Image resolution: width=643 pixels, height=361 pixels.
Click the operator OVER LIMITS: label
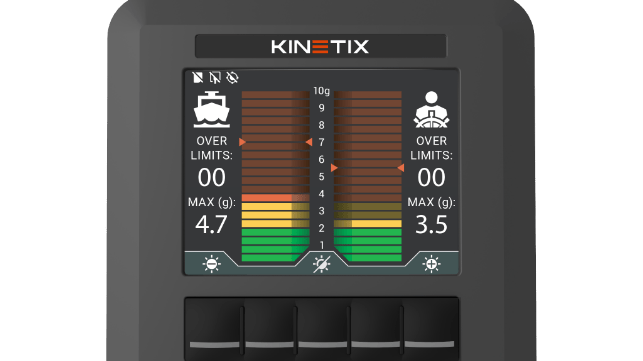coord(431,148)
